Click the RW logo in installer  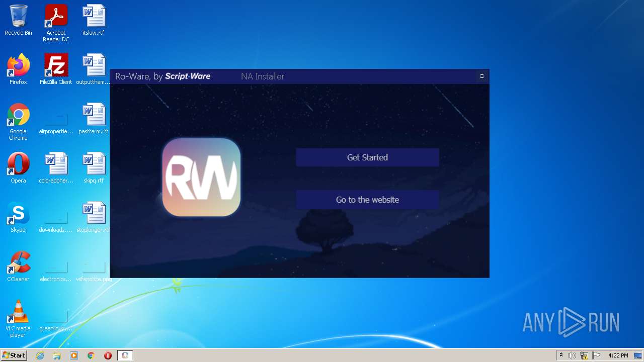[201, 177]
